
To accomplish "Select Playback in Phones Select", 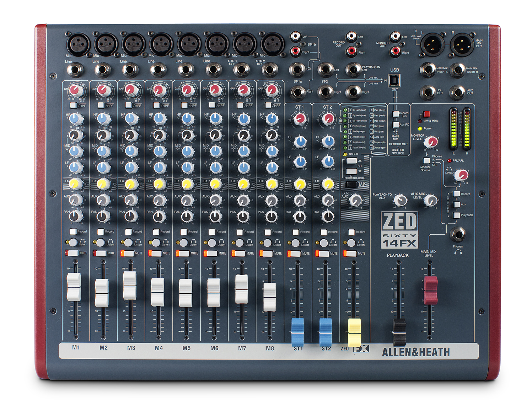I will 457,215.
